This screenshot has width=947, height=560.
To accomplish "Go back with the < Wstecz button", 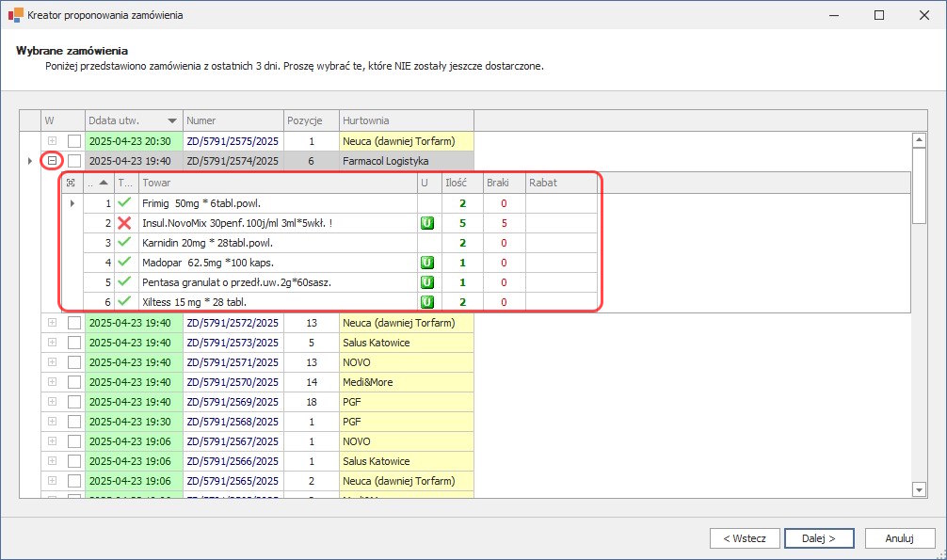I will (744, 538).
